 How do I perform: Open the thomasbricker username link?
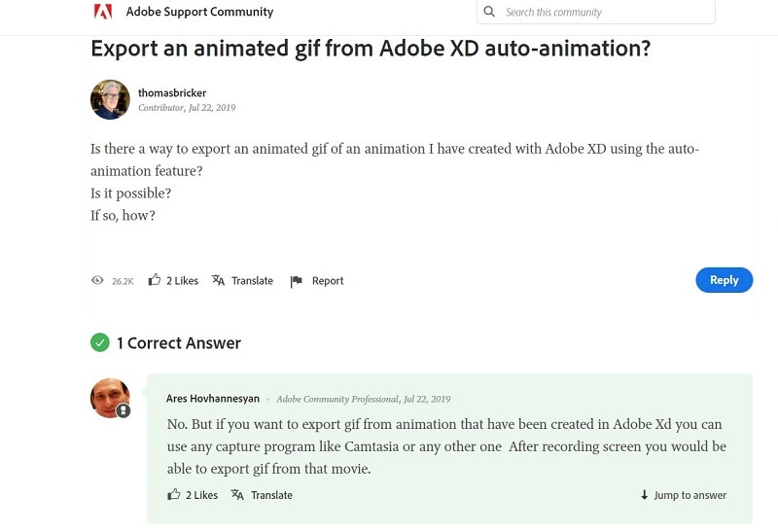point(172,92)
